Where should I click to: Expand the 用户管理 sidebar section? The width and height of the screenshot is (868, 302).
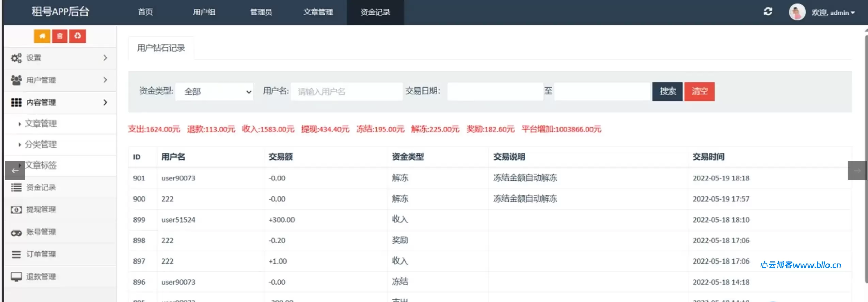(60, 80)
